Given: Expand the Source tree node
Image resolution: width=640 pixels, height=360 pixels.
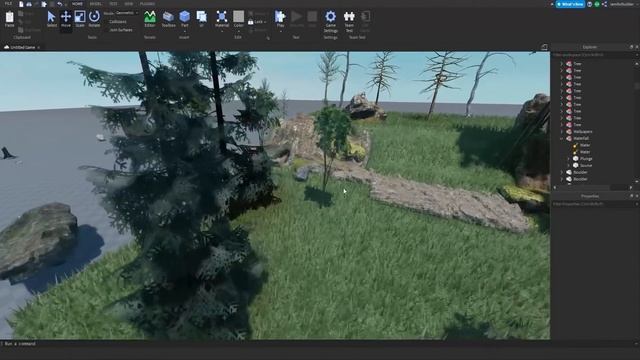Looking at the screenshot, I should pyautogui.click(x=569, y=165).
